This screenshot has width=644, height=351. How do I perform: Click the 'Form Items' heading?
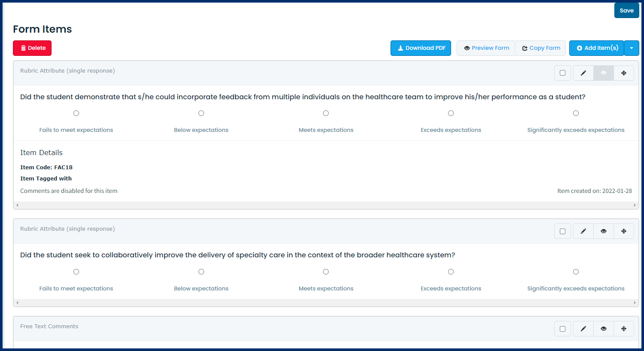coord(43,29)
